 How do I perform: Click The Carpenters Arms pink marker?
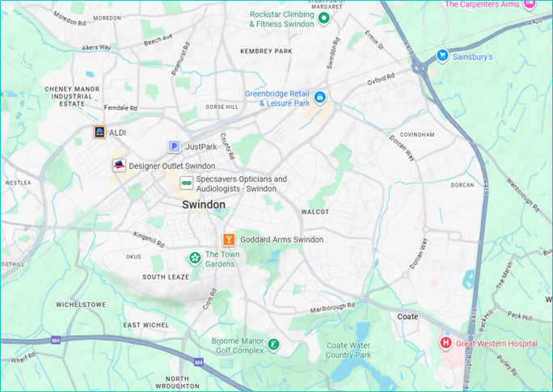pos(530,4)
